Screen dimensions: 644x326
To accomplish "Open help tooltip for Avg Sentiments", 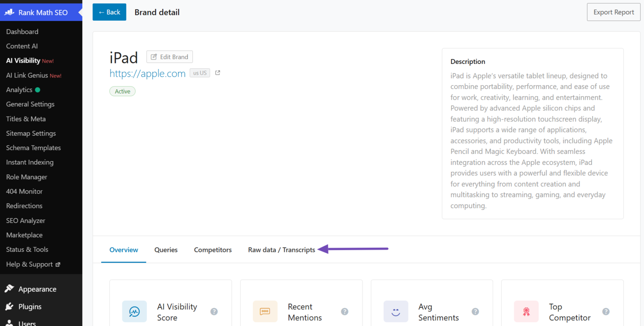I will pyautogui.click(x=475, y=312).
